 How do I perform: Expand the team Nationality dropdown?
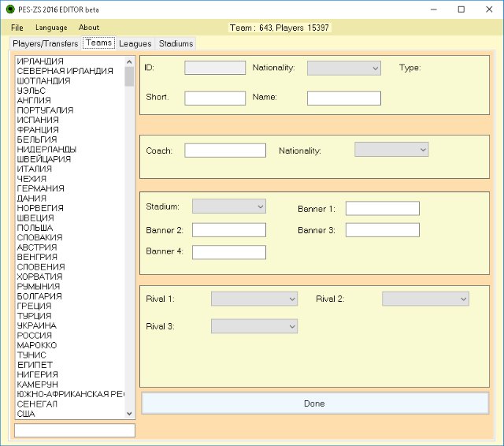344,69
